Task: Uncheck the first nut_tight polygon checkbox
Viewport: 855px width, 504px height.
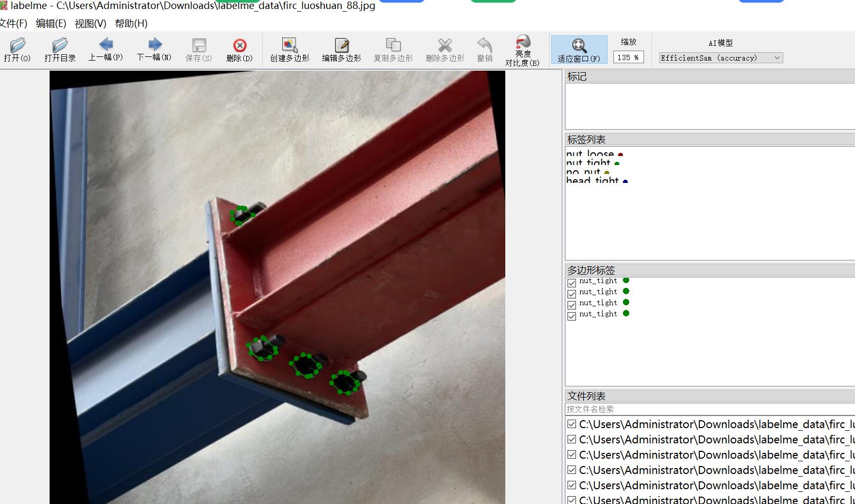Action: click(572, 283)
